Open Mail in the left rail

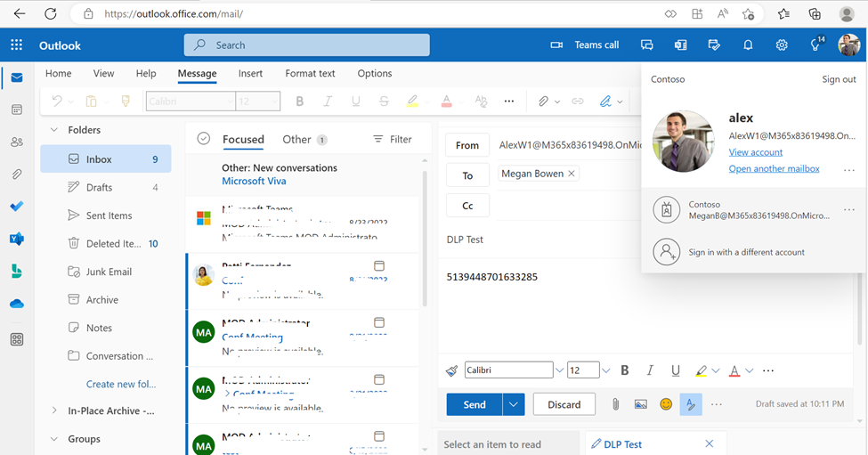pyautogui.click(x=17, y=77)
